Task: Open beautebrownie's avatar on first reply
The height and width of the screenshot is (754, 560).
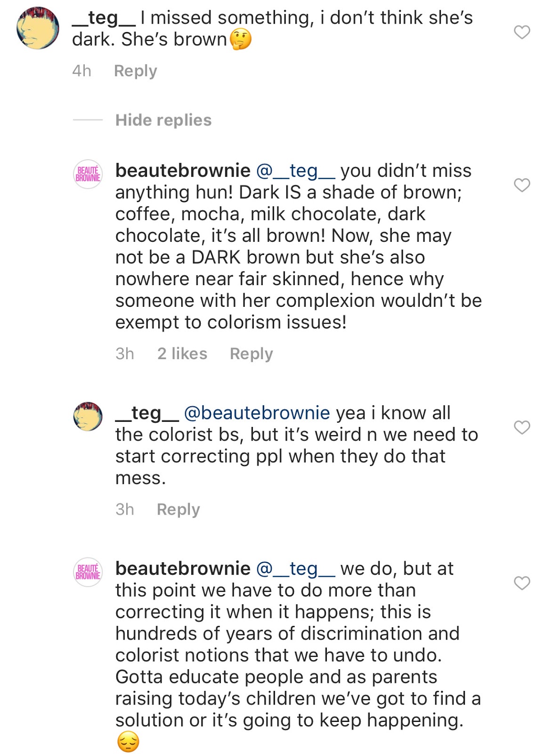Action: coord(88,174)
